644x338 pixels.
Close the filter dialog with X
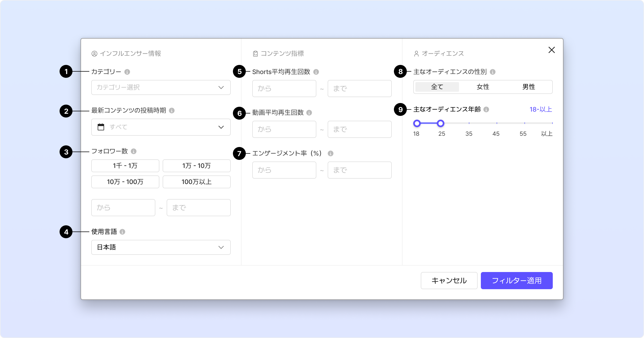pyautogui.click(x=552, y=50)
